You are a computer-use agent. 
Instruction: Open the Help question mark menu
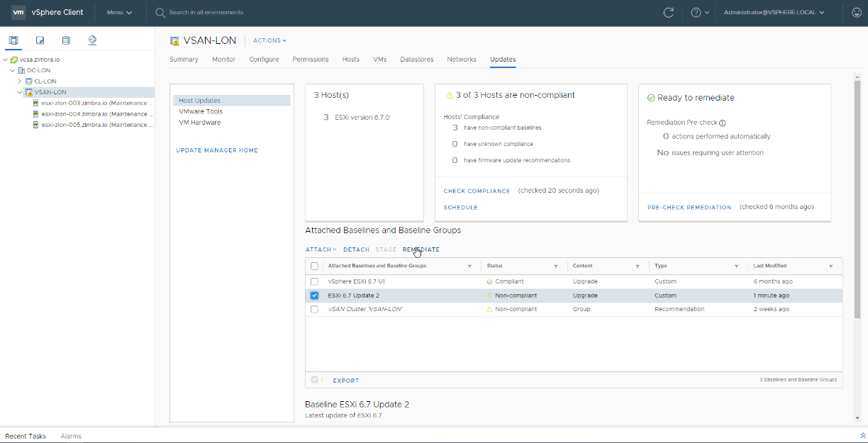click(700, 12)
